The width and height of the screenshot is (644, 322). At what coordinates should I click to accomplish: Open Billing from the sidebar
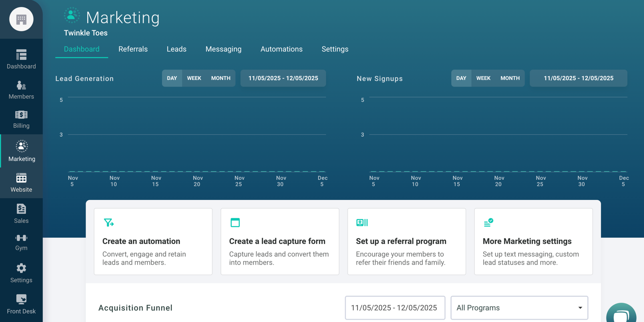point(21,118)
